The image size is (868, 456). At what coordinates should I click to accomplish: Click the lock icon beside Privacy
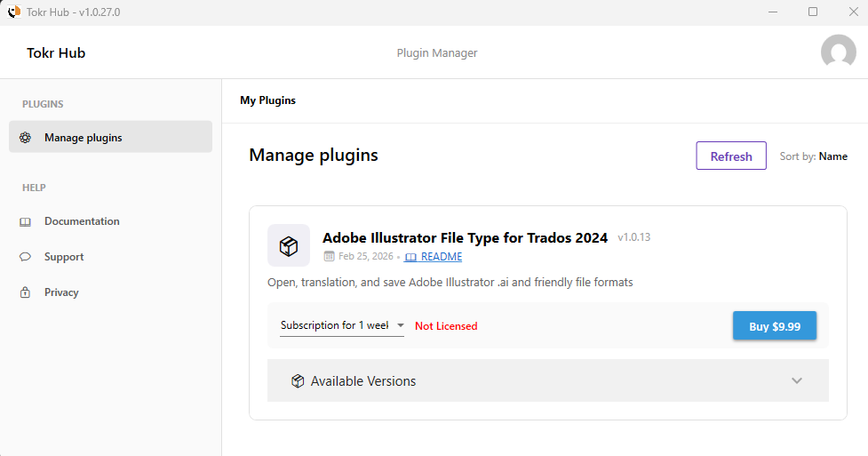25,292
